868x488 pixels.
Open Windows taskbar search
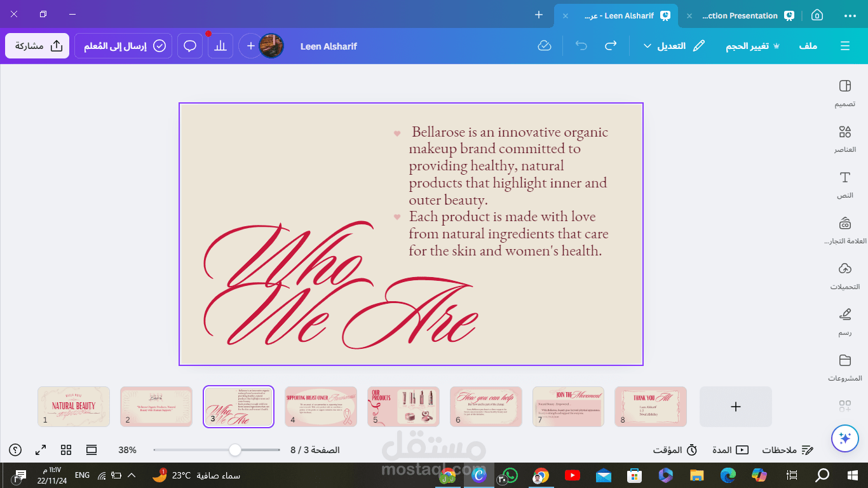[822, 475]
